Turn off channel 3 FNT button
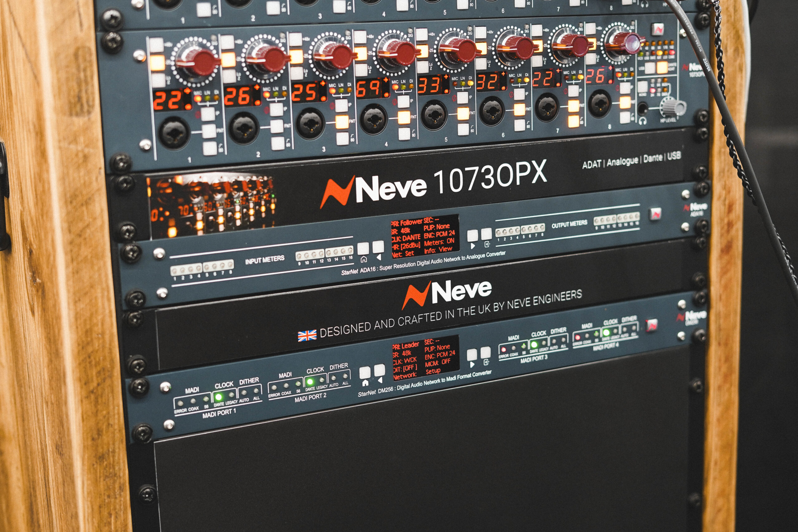The width and height of the screenshot is (798, 532). tap(342, 122)
